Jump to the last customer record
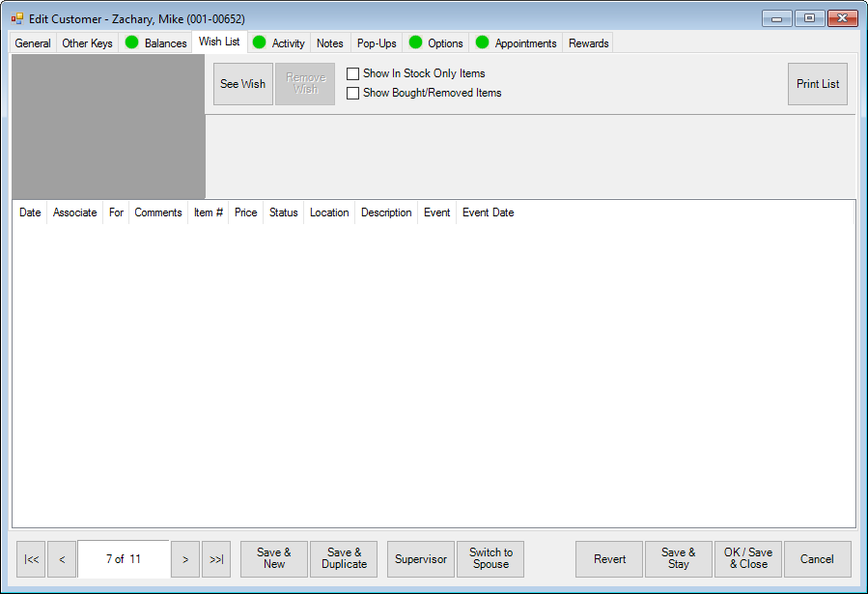This screenshot has width=868, height=594. coord(216,559)
